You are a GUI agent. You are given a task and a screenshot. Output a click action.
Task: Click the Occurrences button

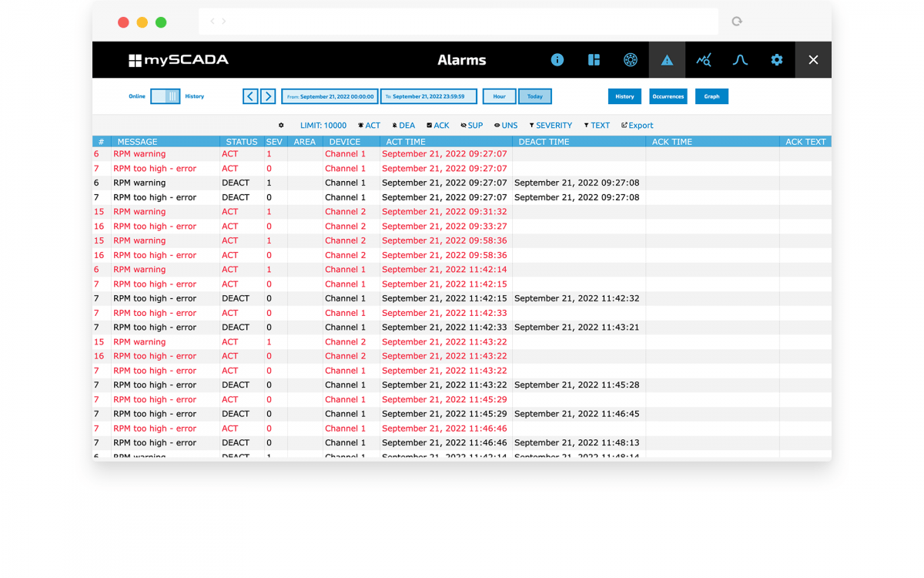668,96
